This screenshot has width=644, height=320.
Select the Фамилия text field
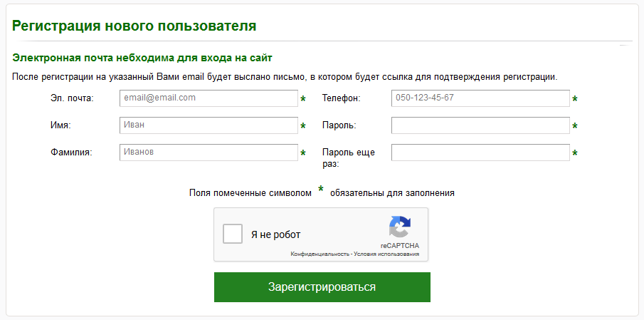(x=208, y=153)
